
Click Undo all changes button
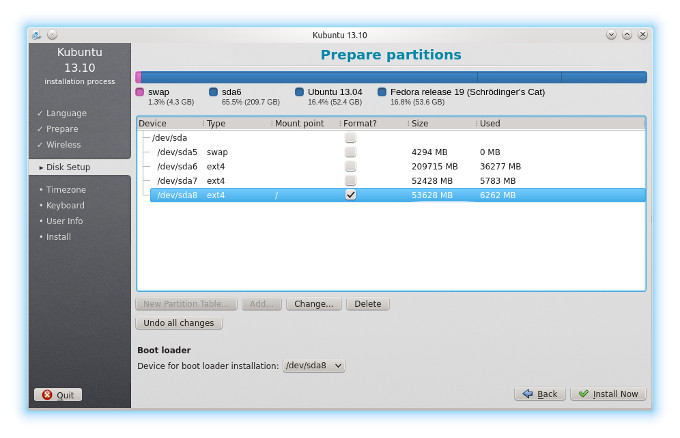[179, 323]
